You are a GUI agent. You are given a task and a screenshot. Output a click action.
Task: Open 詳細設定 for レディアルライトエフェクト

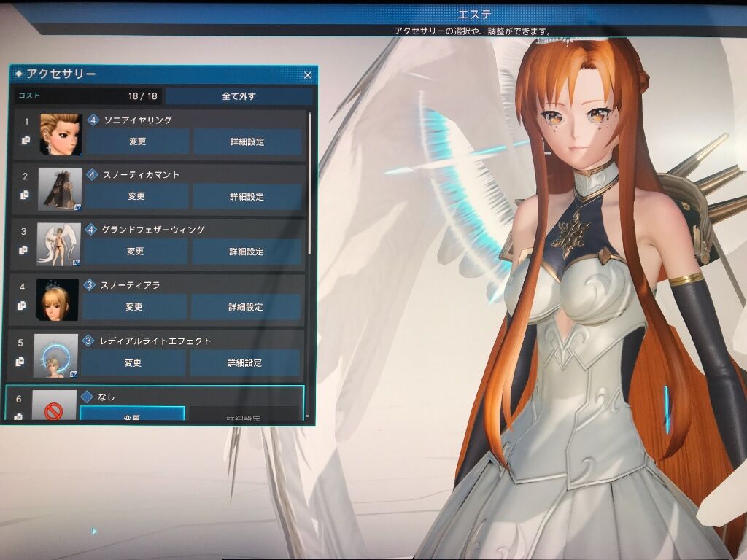pos(245,363)
